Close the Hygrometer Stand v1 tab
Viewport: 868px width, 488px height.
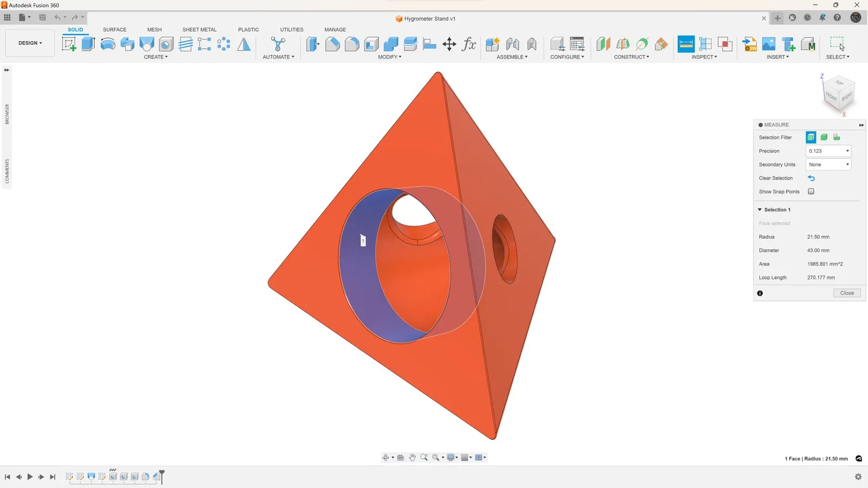click(x=764, y=18)
